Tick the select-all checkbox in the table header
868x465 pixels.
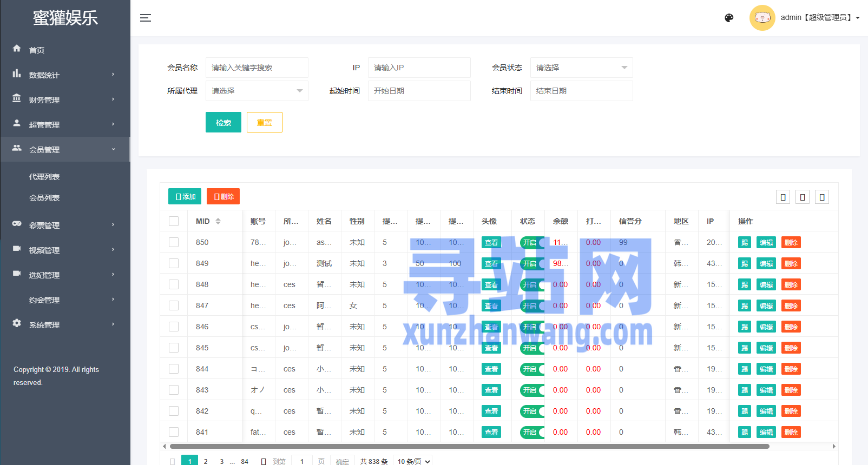click(x=174, y=221)
